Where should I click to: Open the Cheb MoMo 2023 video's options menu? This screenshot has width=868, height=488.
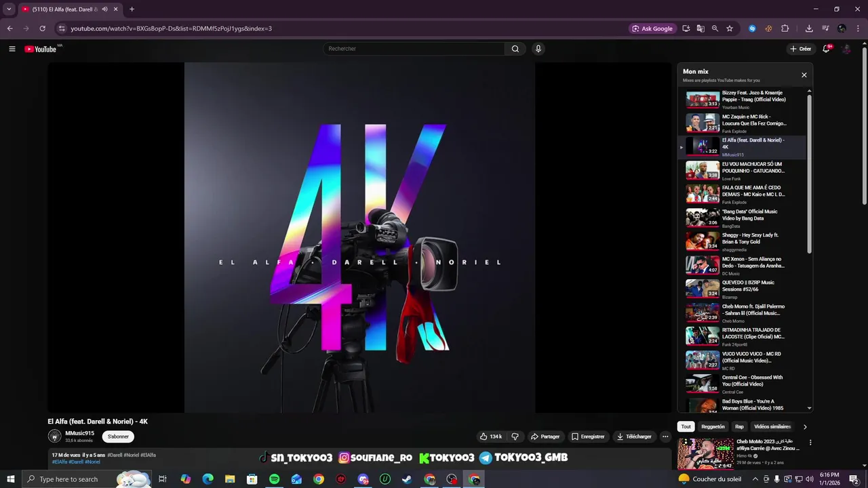pos(810,443)
